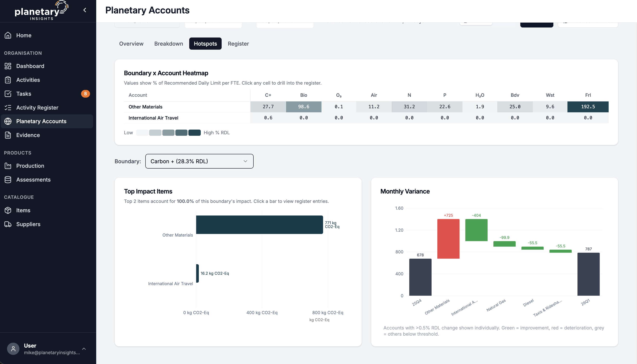Open the Boundary Carbon + dropdown
The height and width of the screenshot is (364, 637).
pyautogui.click(x=199, y=161)
